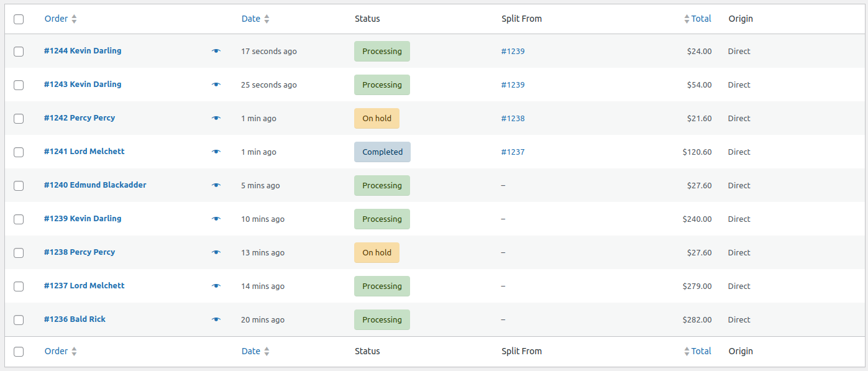Viewport: 868px width, 371px height.
Task: Preview order #1236 using the eye icon
Action: (216, 319)
